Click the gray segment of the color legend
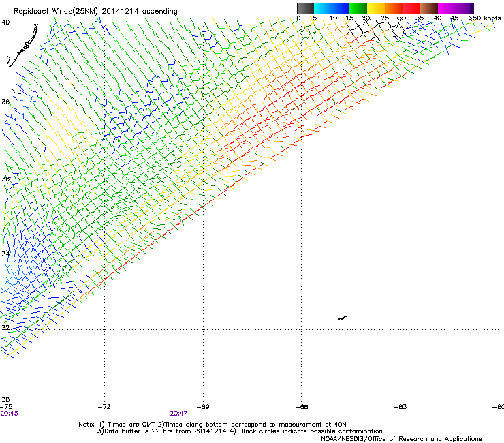This screenshot has width=504, height=443. (305, 8)
